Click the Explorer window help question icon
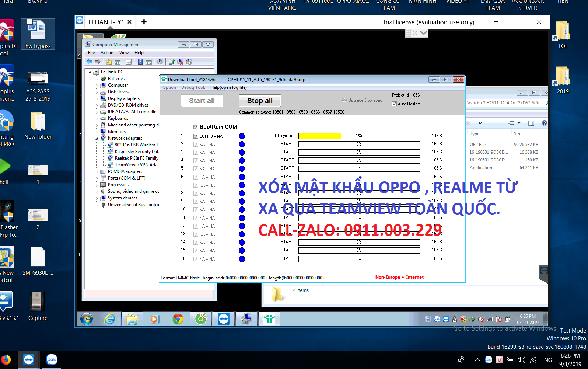This screenshot has width=588, height=369. (x=544, y=123)
